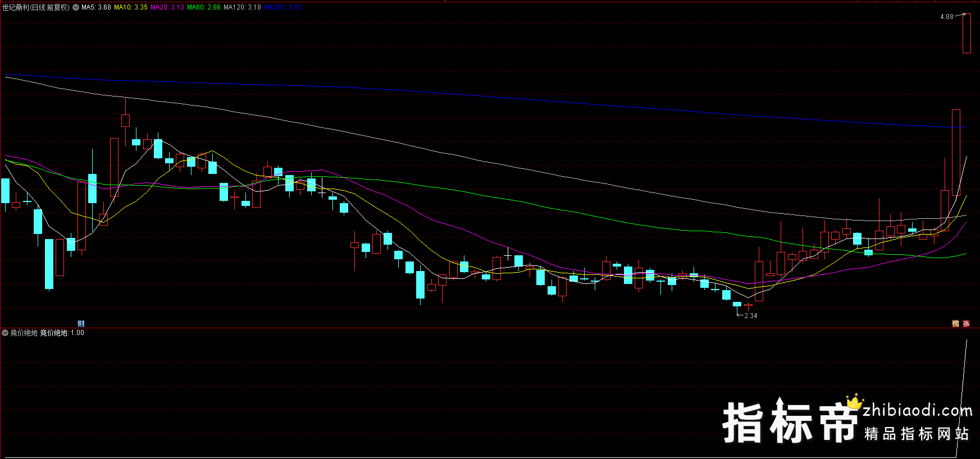
Task: Select the latest red candlestick near 4.88
Action: [x=967, y=34]
